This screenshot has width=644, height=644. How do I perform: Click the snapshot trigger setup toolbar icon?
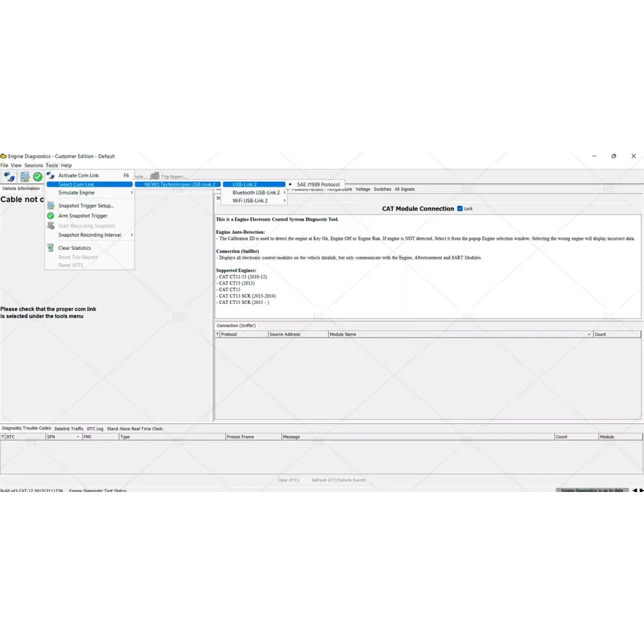pos(24,176)
